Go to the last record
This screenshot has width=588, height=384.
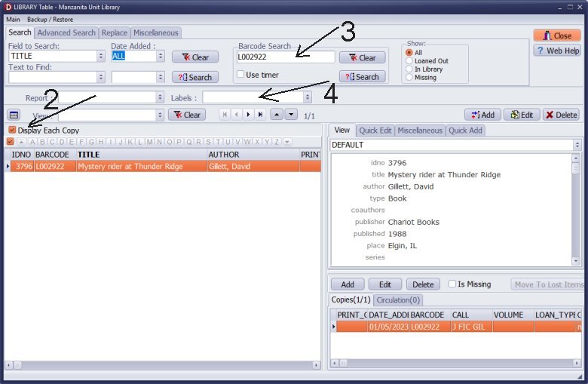click(x=260, y=115)
